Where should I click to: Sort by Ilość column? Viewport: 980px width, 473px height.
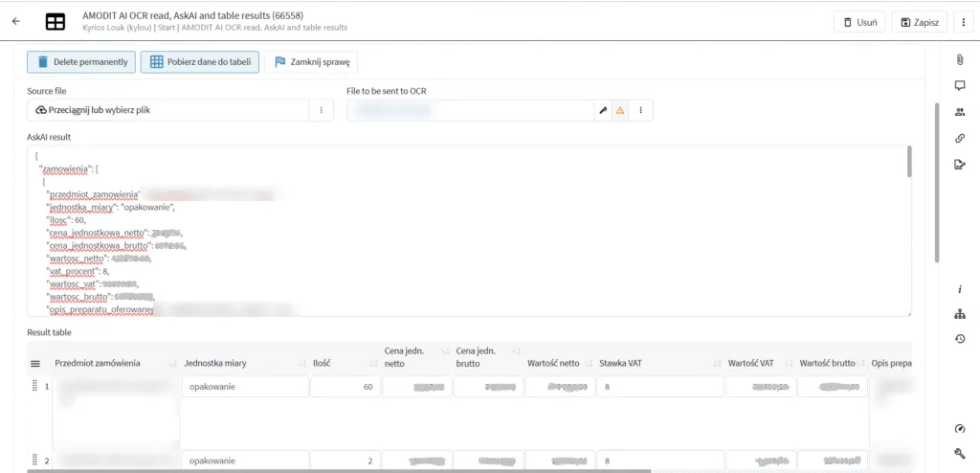pyautogui.click(x=373, y=364)
